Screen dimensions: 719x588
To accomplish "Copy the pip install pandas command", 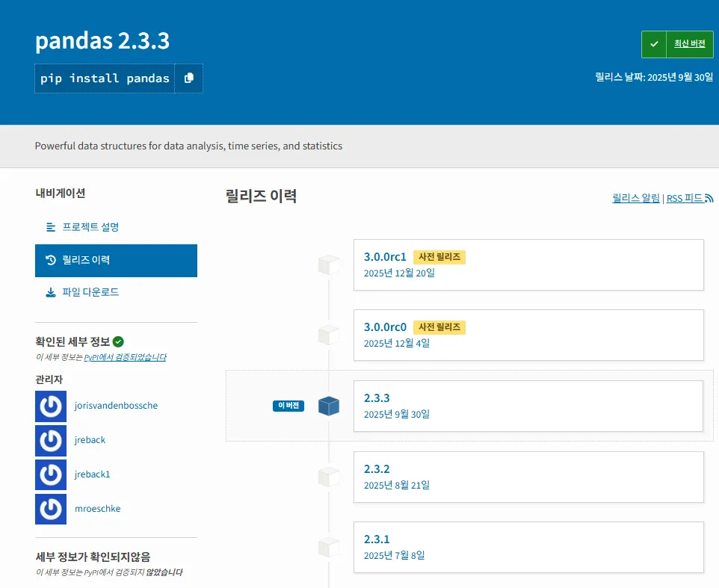I will (188, 78).
